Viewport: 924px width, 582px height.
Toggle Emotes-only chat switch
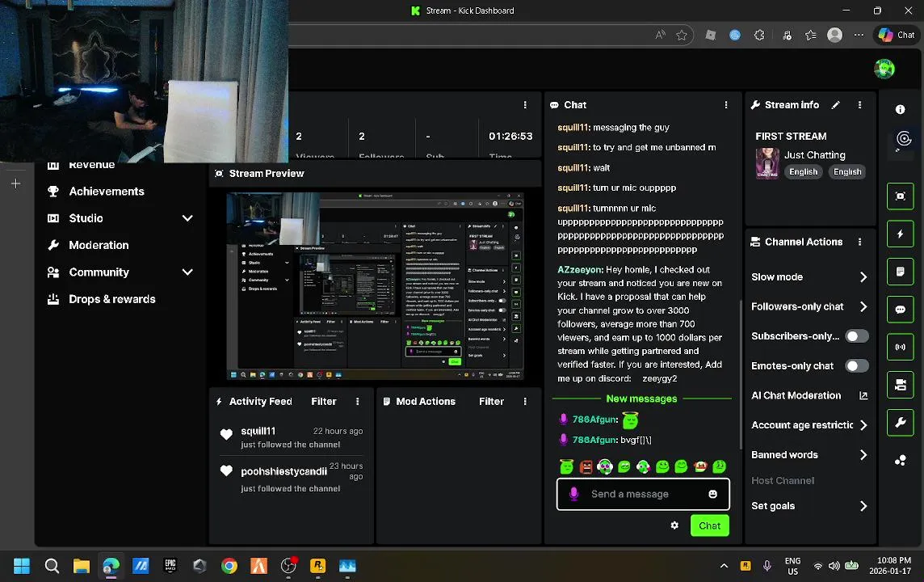click(x=856, y=365)
